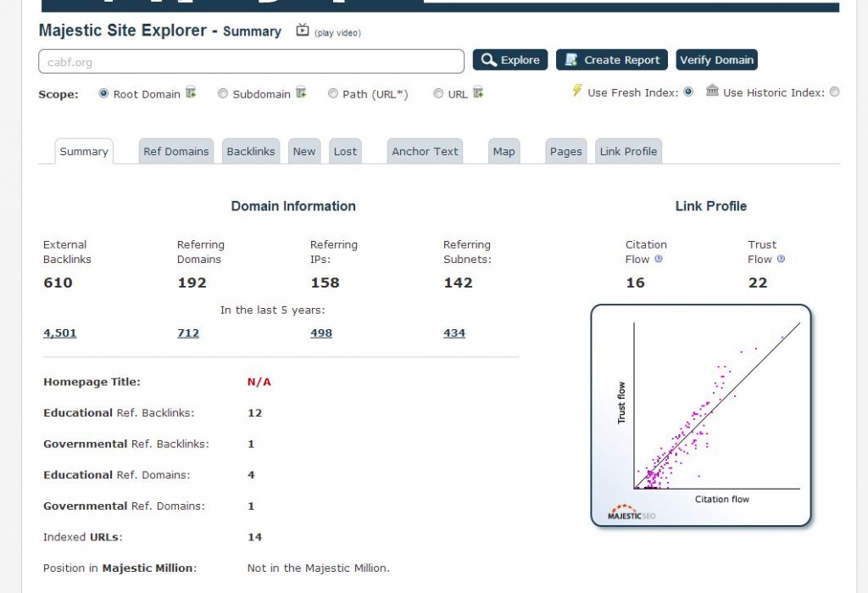Open the Anchor Text tab
This screenshot has height=593, width=868.
[x=425, y=151]
